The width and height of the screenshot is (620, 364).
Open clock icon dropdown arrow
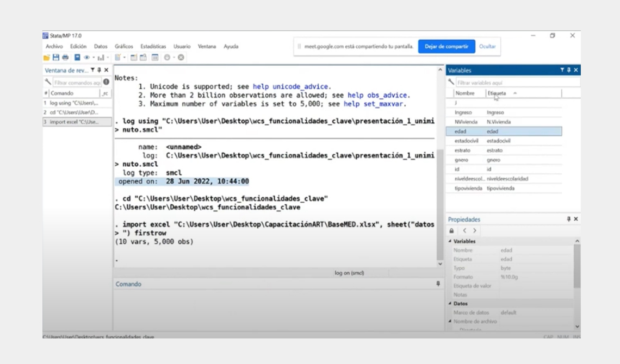pos(174,58)
